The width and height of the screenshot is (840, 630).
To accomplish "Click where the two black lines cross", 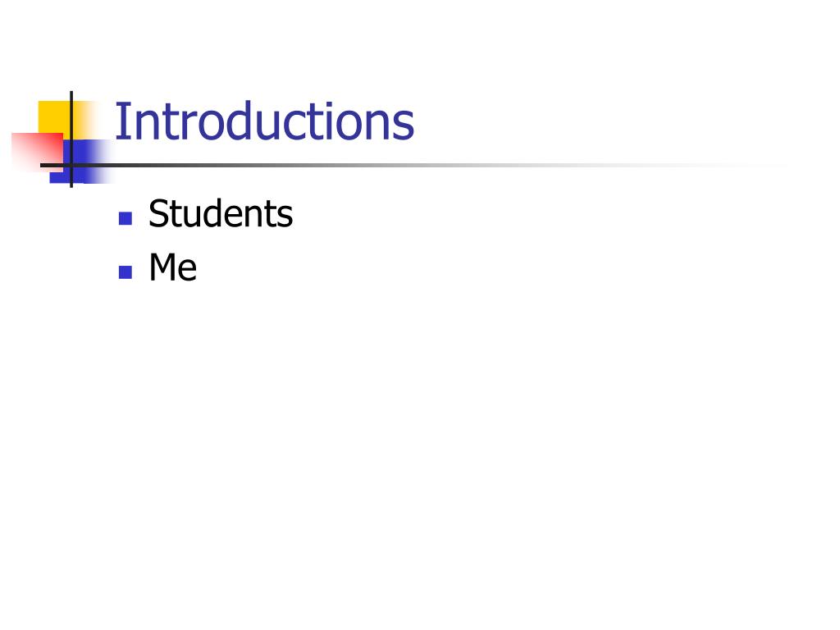I will point(71,165).
